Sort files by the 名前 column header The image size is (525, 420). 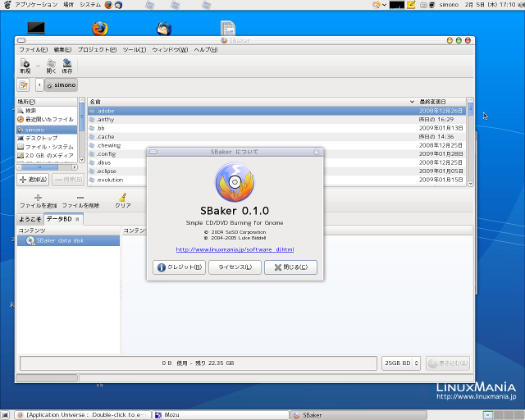246,102
